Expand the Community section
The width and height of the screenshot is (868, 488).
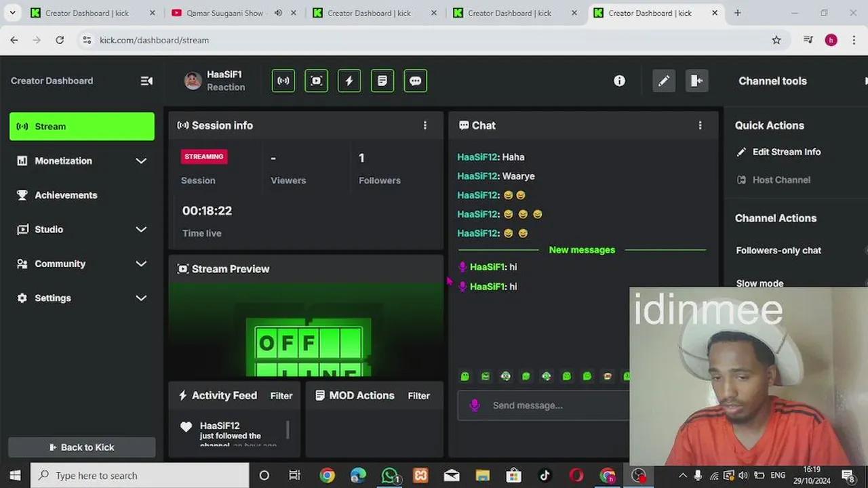[x=141, y=264]
